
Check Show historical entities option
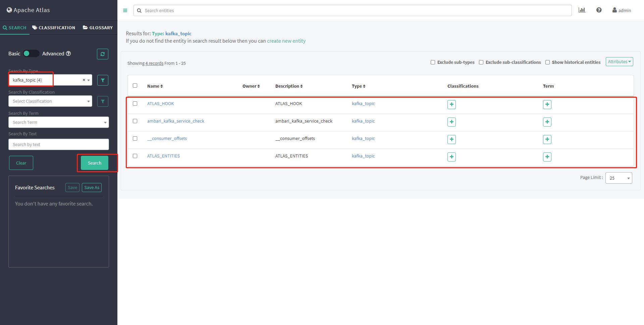point(547,62)
